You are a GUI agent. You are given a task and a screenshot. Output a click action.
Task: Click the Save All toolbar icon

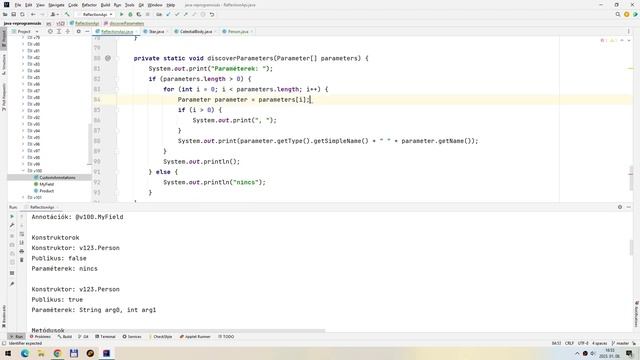coord(13,14)
